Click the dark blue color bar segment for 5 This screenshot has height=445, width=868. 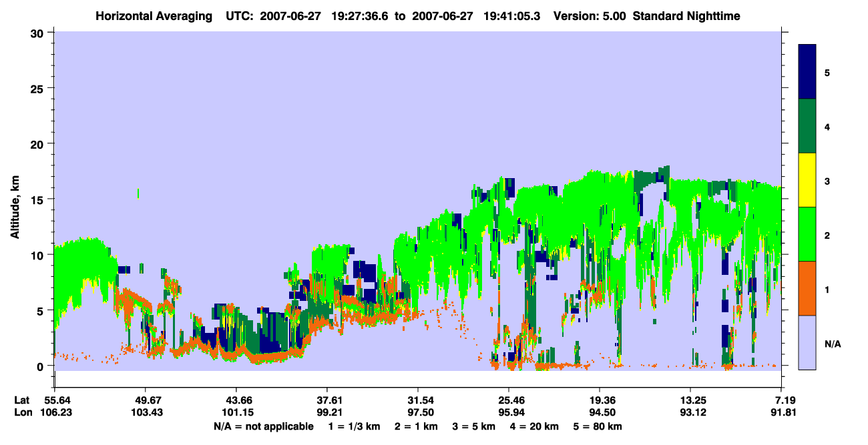point(807,72)
